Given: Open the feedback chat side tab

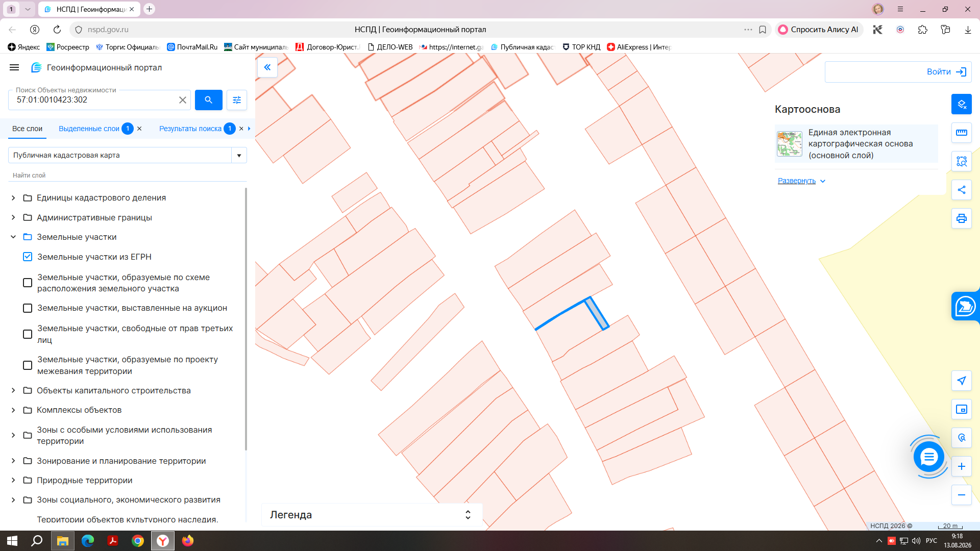Looking at the screenshot, I should click(x=965, y=307).
